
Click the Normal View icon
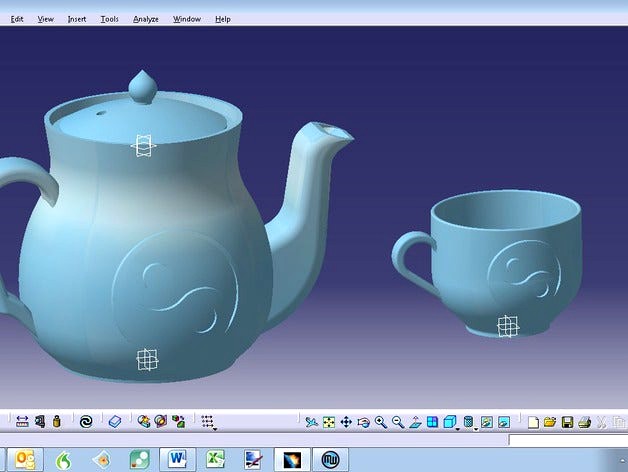(415, 422)
